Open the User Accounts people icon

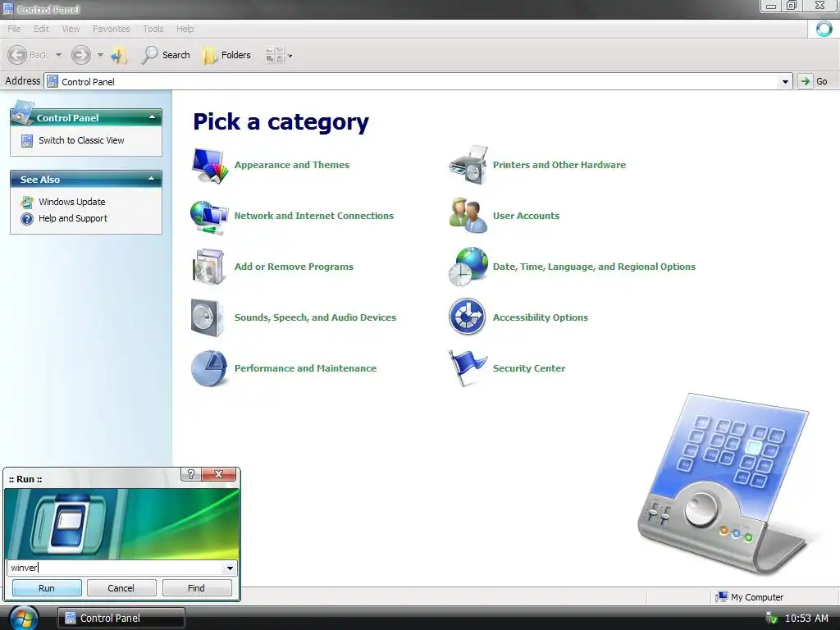pyautogui.click(x=468, y=216)
